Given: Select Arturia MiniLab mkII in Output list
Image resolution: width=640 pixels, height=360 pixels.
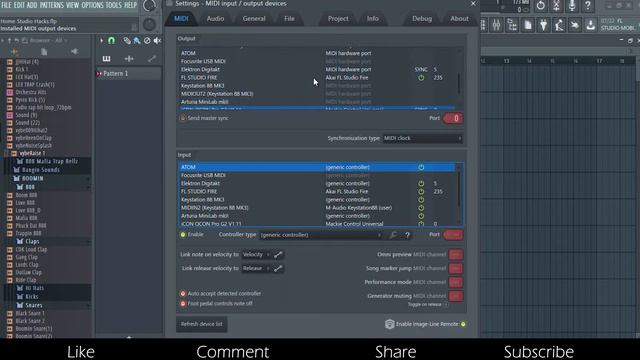Looking at the screenshot, I should click(317, 102).
